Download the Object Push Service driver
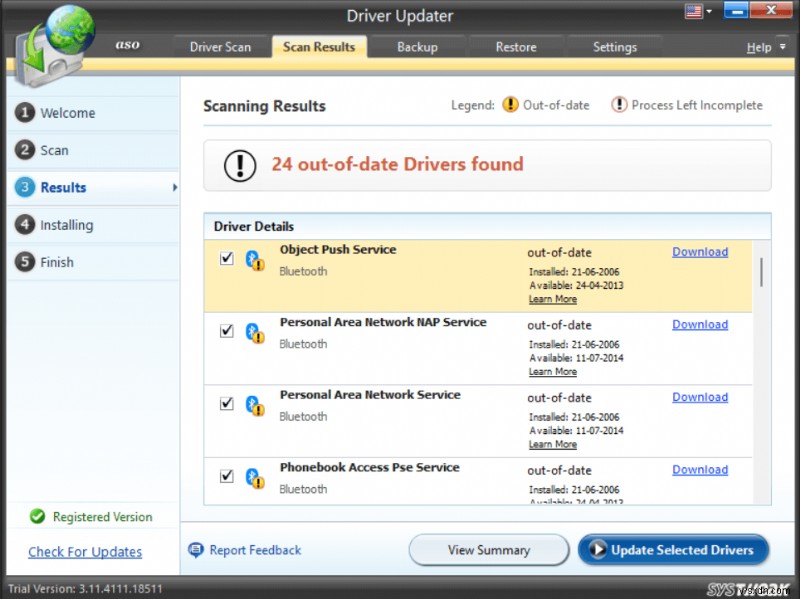800x599 pixels. (700, 252)
